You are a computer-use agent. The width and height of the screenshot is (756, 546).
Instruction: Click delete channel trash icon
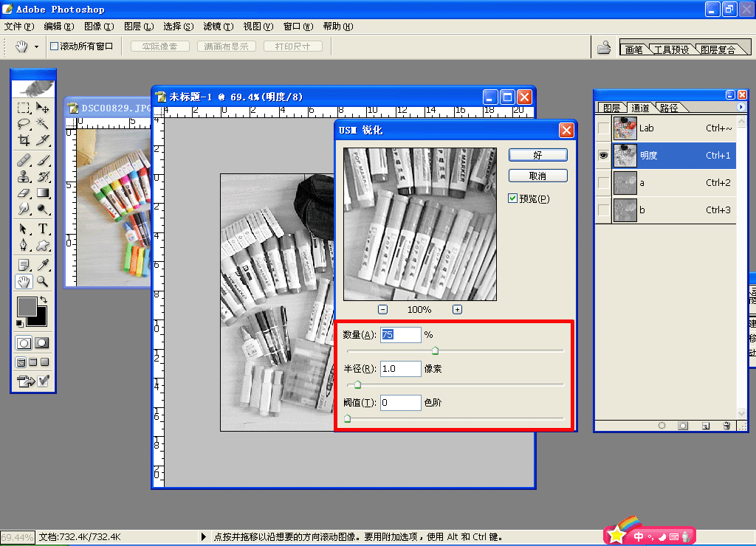tap(726, 426)
